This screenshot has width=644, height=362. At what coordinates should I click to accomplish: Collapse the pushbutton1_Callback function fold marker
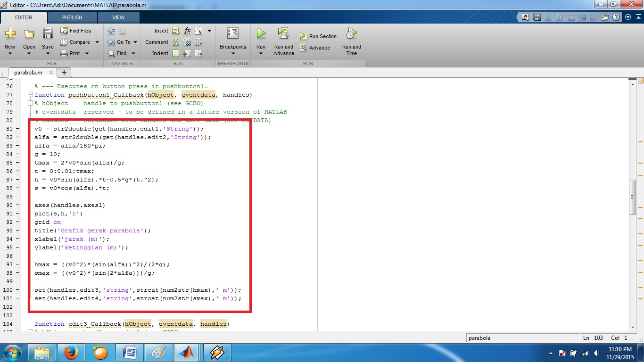coord(30,95)
